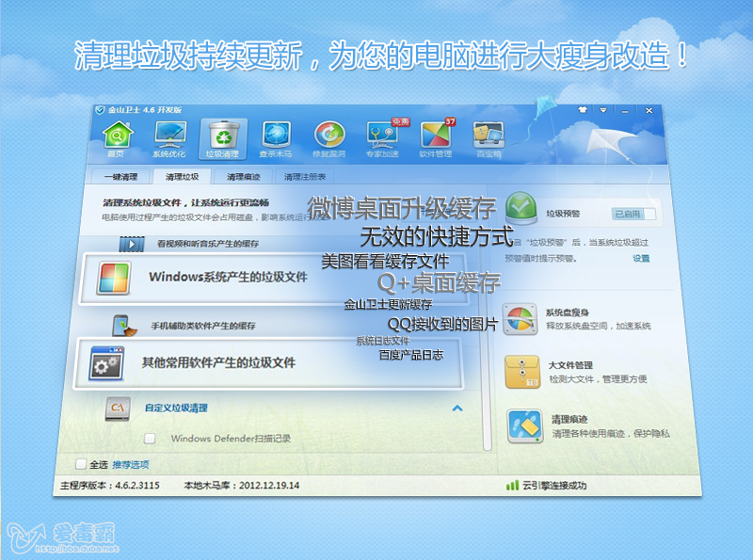Click the gear window icon for 其他常用软件

[106, 363]
